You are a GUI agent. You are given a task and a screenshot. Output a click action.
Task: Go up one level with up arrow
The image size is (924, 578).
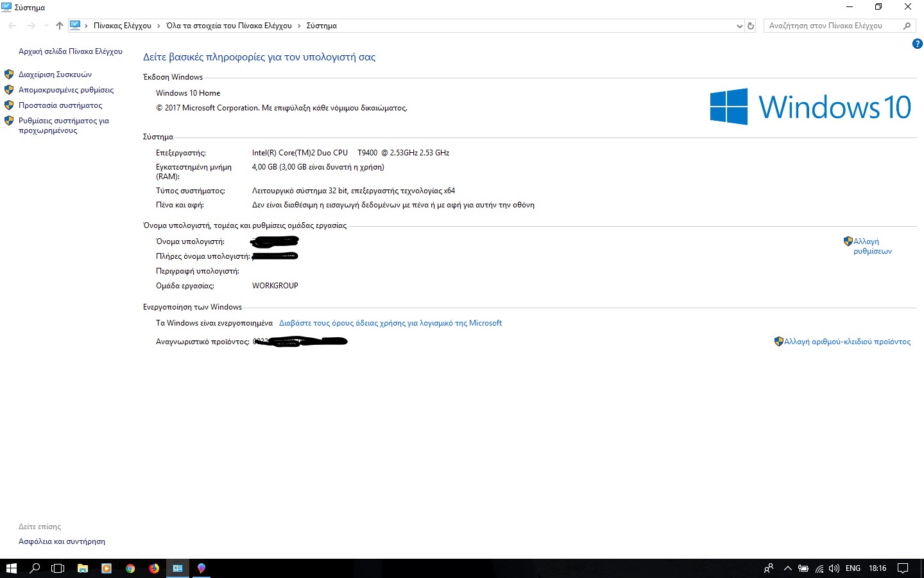pyautogui.click(x=60, y=26)
